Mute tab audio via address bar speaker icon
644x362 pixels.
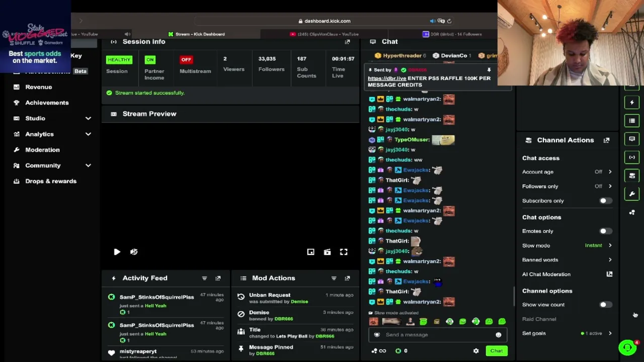[433, 21]
